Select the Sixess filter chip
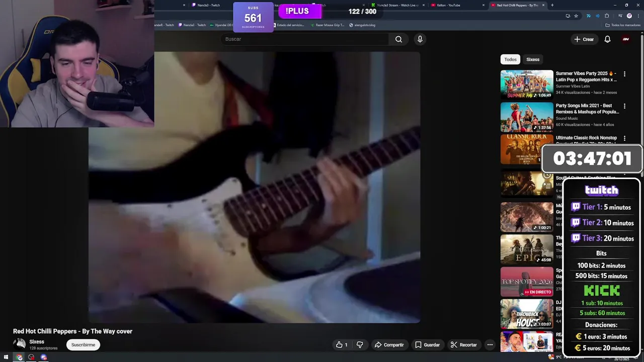Screen dimensions: 644x362 click(533, 59)
